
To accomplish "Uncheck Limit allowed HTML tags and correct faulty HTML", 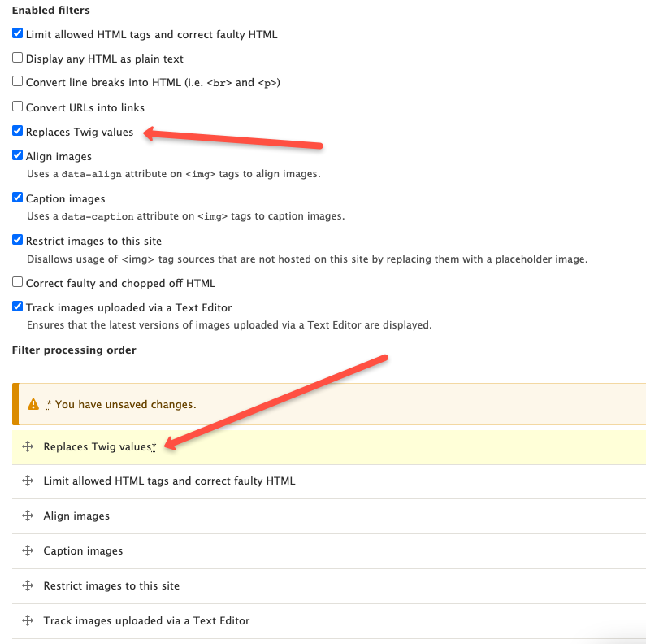I will pos(17,33).
